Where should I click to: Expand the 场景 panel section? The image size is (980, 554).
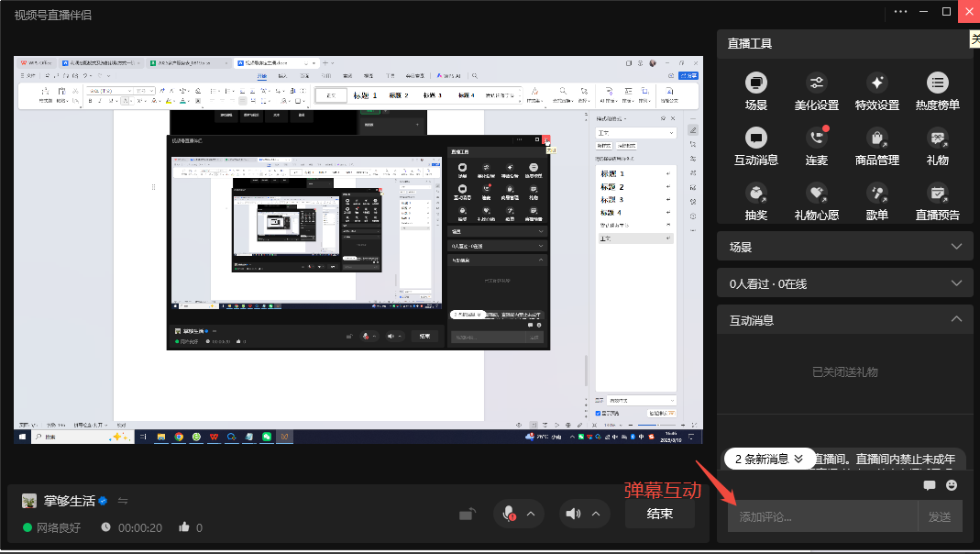point(956,247)
